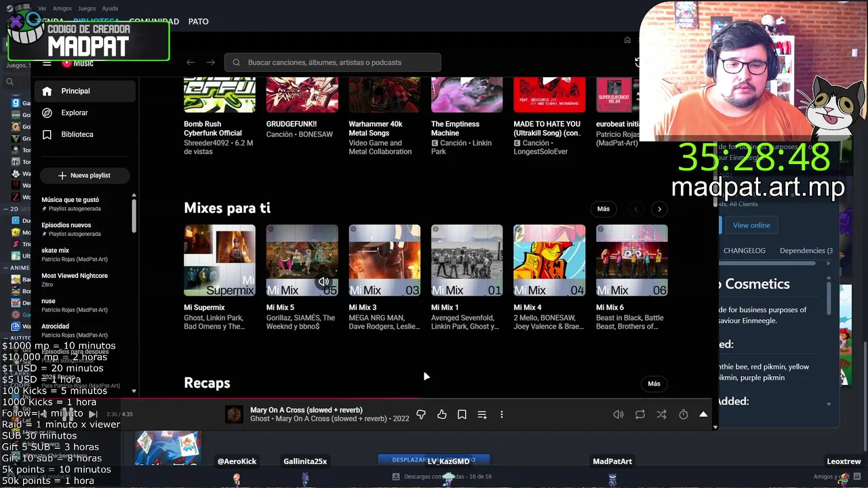Open the Mi Mix 6 thumbnail
Viewport: 868px width, 488px height.
tap(632, 260)
